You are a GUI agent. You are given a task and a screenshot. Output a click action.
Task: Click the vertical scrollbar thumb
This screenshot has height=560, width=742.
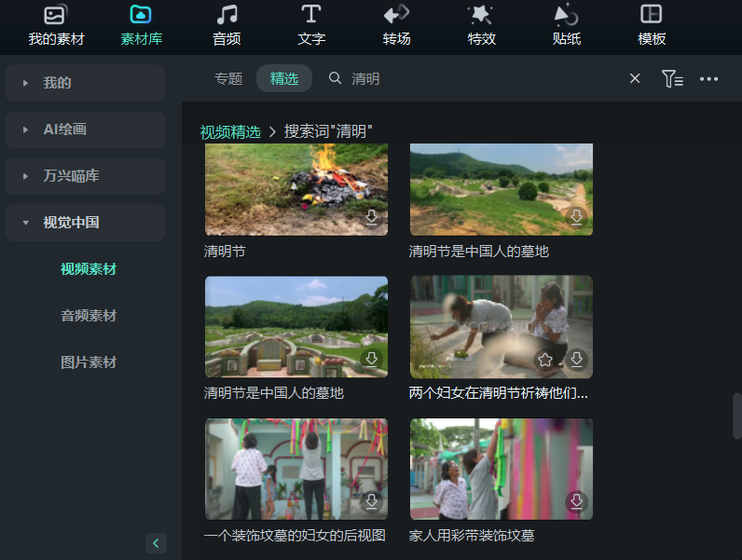[x=736, y=414]
